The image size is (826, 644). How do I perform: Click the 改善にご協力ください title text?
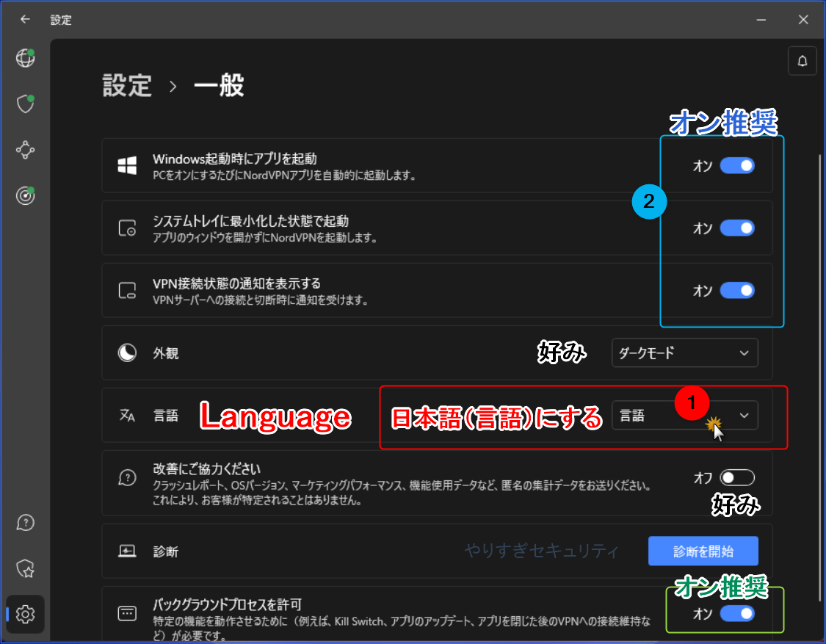(206, 468)
